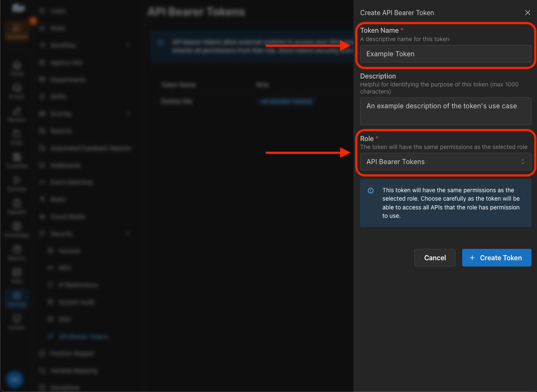Click the Create Token button
Image resolution: width=537 pixels, height=392 pixels.
click(496, 258)
